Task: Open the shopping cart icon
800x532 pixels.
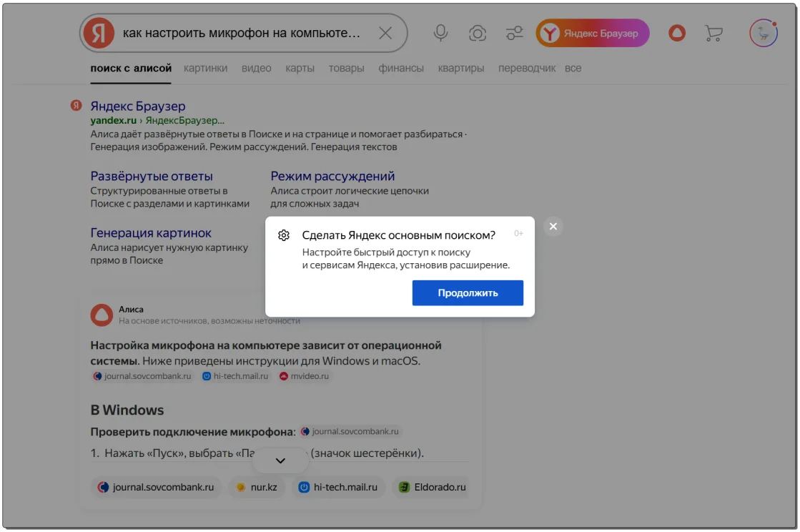Action: click(x=713, y=33)
